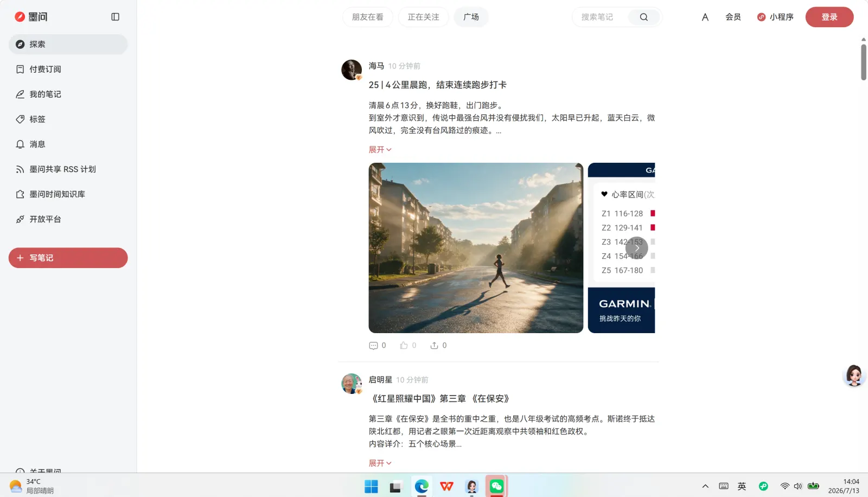Click 写笔记 button

pos(68,258)
